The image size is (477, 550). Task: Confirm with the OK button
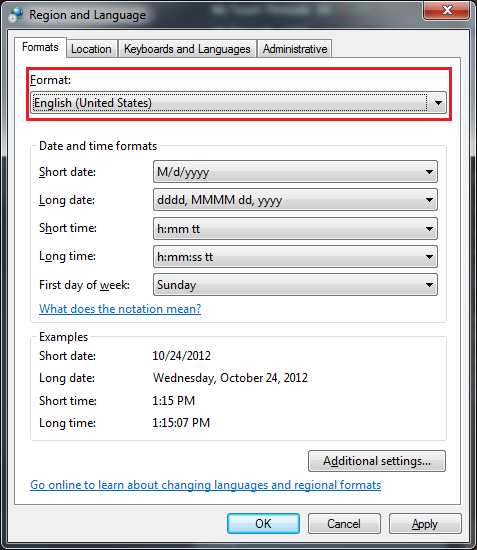[263, 524]
